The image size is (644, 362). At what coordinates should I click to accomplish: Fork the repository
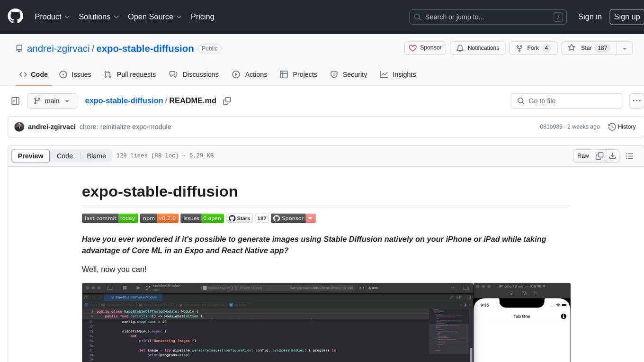click(533, 48)
